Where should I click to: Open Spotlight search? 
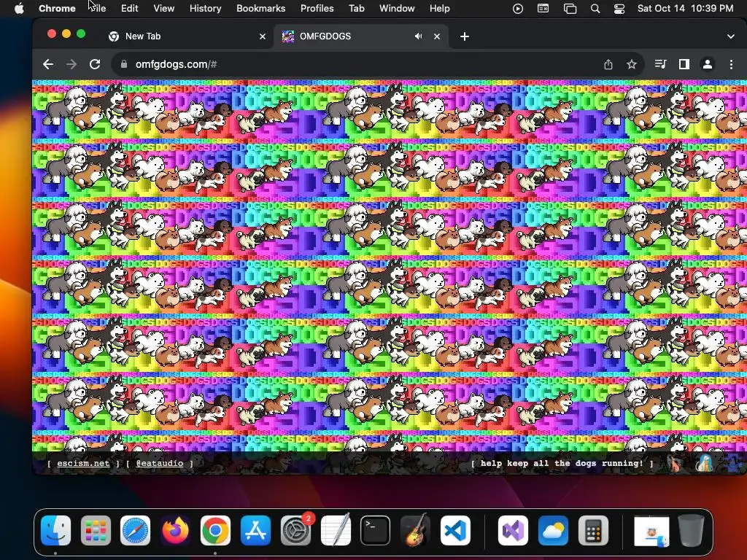(x=595, y=8)
